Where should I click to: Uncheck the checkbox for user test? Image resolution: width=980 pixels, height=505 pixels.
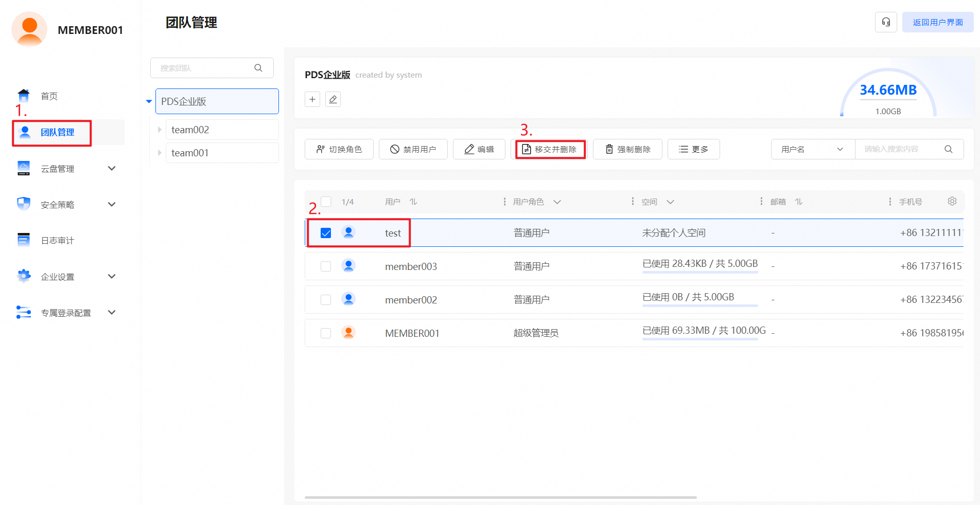(x=326, y=233)
